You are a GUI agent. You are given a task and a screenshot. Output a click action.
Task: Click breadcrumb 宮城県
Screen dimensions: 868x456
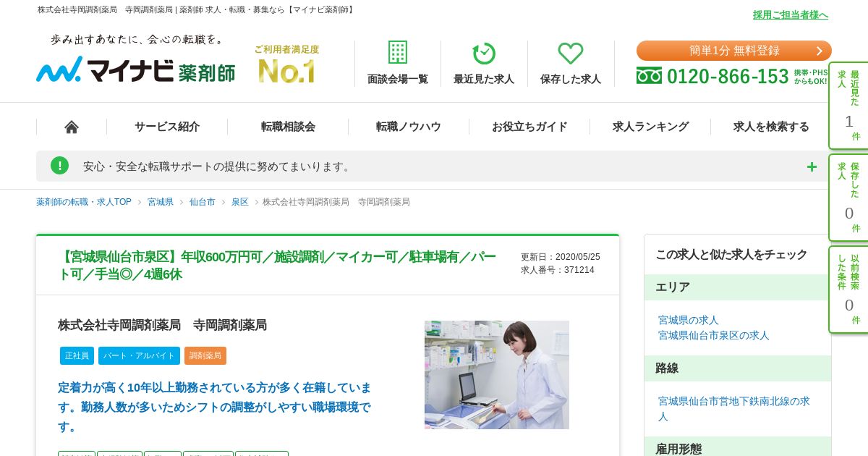(161, 202)
